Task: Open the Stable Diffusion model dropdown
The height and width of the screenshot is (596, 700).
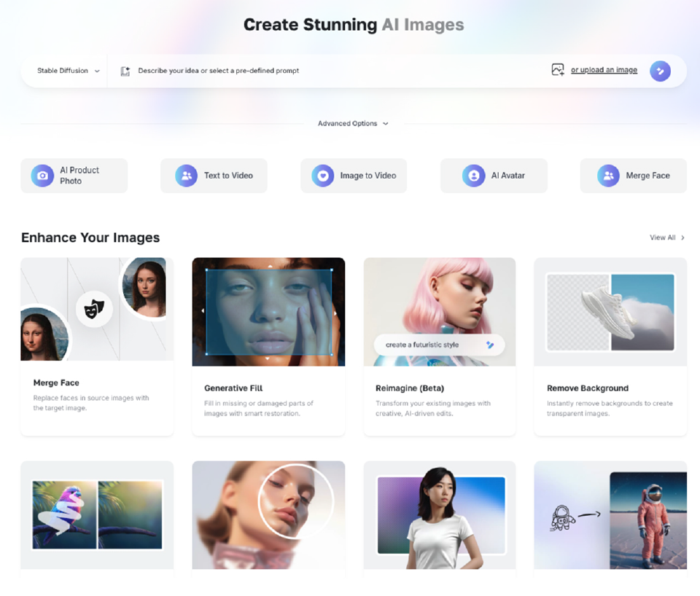Action: coord(69,71)
